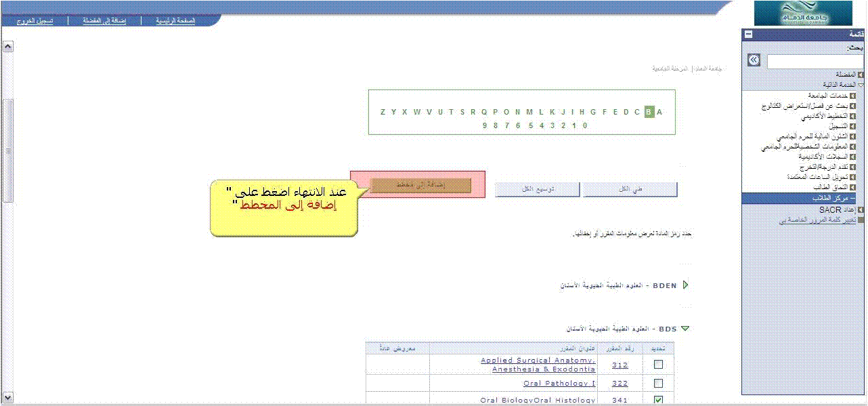Check the box for course 312
The height and width of the screenshot is (406, 868).
(x=658, y=365)
